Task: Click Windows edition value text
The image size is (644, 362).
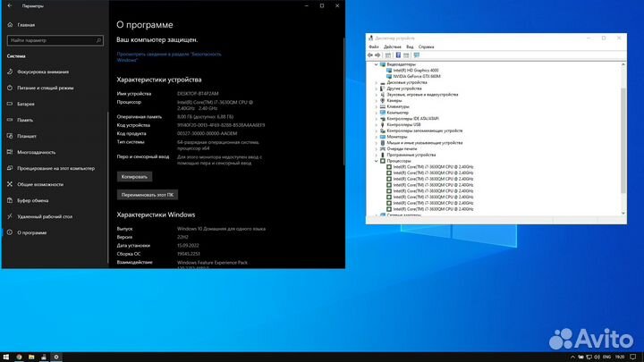Action: [221, 229]
